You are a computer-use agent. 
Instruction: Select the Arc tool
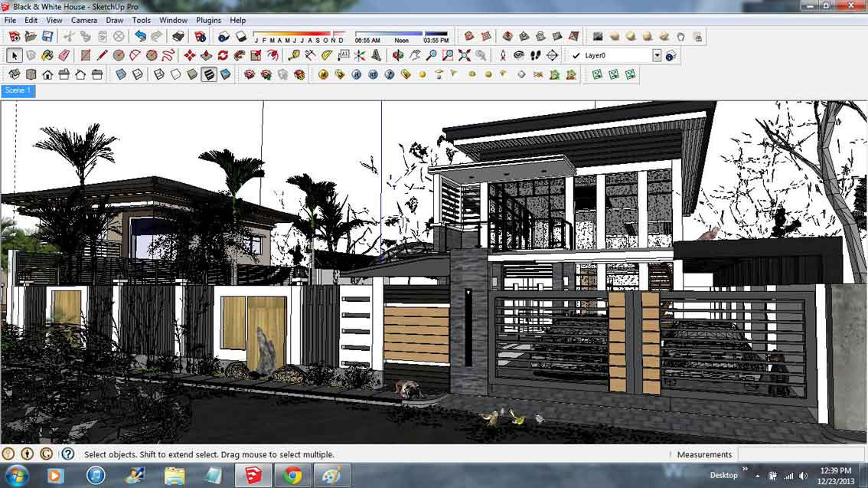135,55
